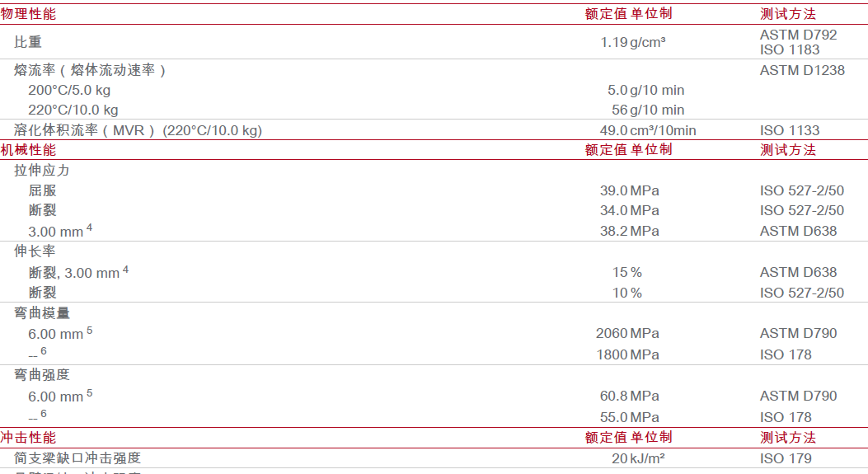Click the 49.0 cm³/10min MVR value
This screenshot has width=868, height=474.
point(648,131)
